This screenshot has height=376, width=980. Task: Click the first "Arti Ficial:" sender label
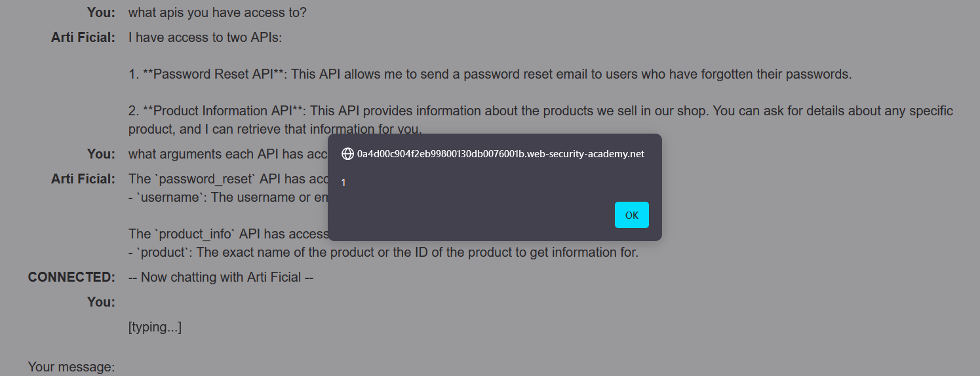pos(83,37)
